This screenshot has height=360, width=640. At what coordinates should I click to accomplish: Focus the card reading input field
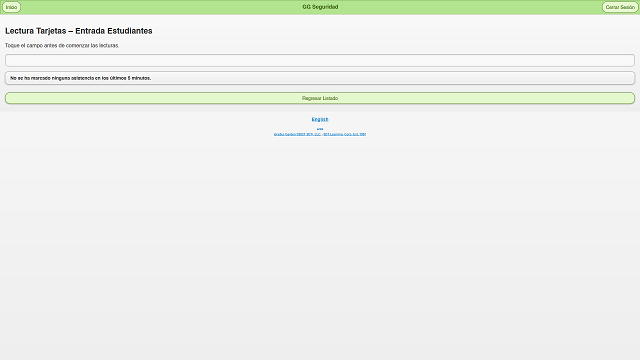pyautogui.click(x=320, y=60)
